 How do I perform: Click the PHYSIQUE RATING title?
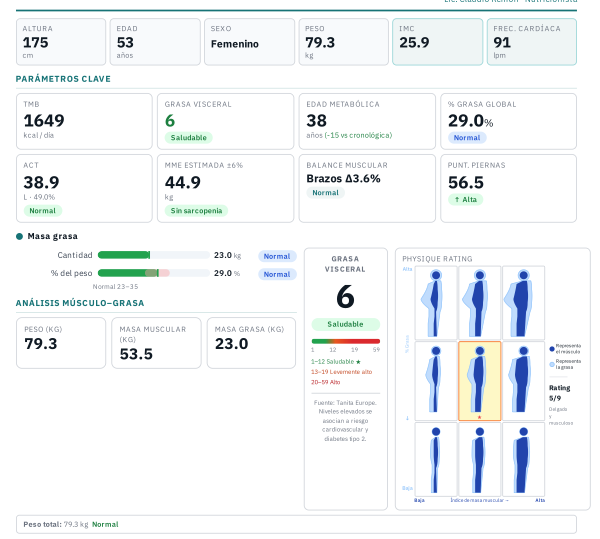coord(437,259)
